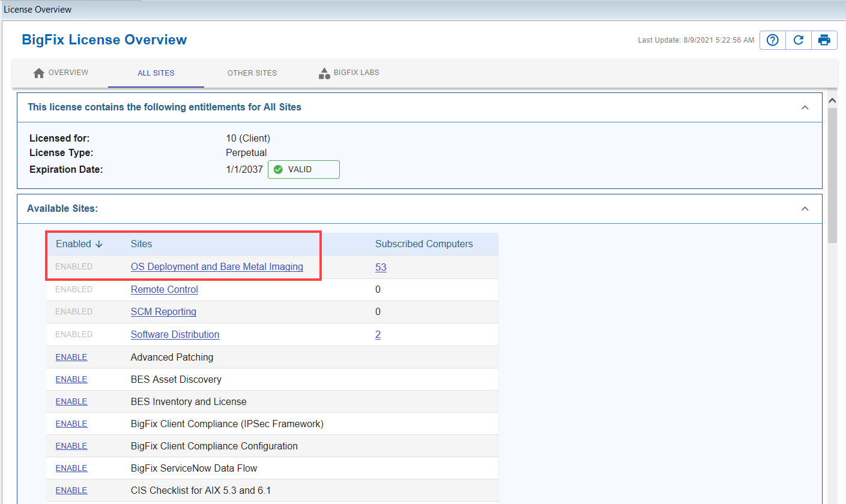Viewport: 846px width, 504px height.
Task: View the 53 subscribed computers
Action: pyautogui.click(x=381, y=268)
